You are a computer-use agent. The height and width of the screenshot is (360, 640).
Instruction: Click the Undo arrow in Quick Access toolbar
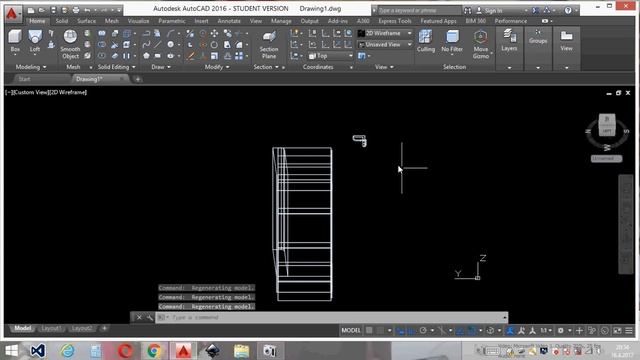(x=87, y=10)
